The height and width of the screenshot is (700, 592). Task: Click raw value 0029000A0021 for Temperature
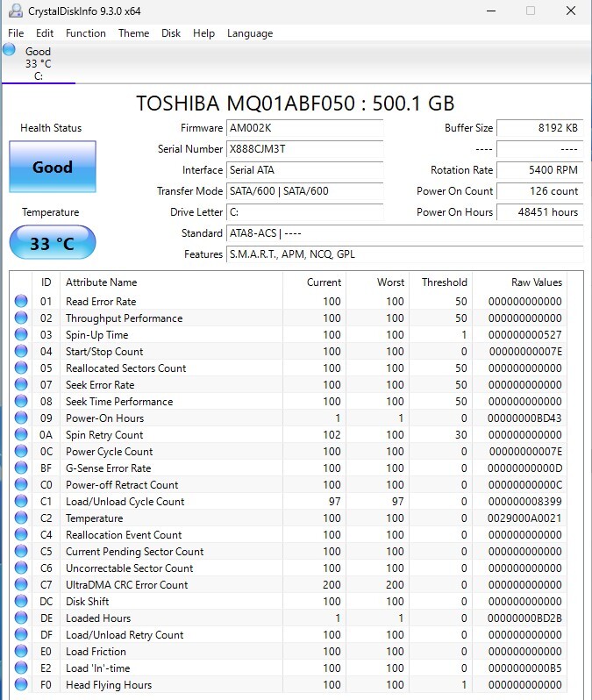tap(524, 518)
